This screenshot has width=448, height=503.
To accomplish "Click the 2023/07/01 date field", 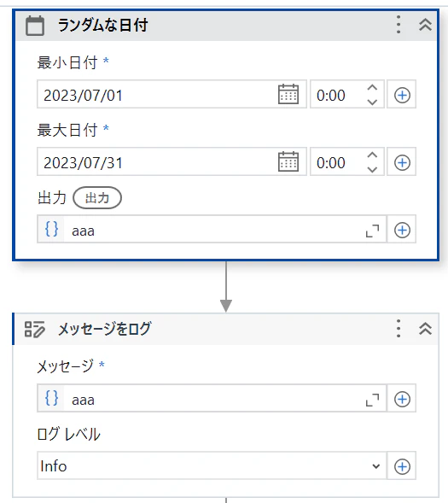I will click(x=157, y=95).
